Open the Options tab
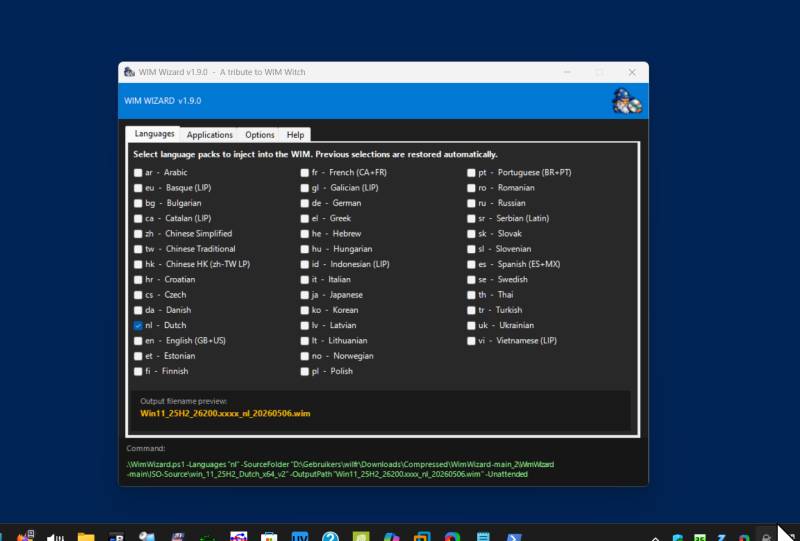This screenshot has height=541, width=800. tap(259, 135)
